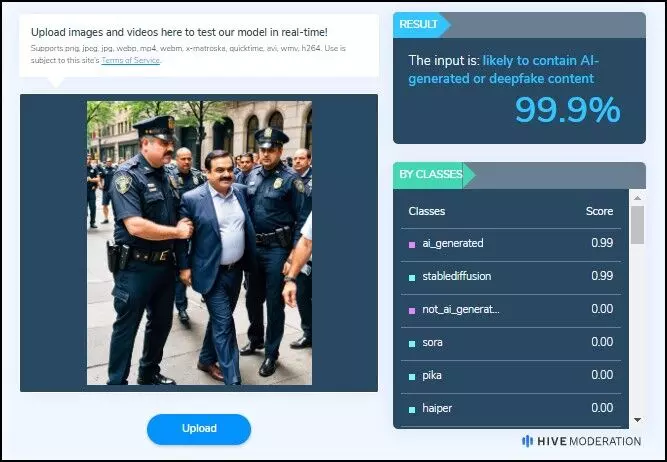Click the classes list scroll down arrow
Viewport: 667px width, 462px height.
[x=637, y=420]
